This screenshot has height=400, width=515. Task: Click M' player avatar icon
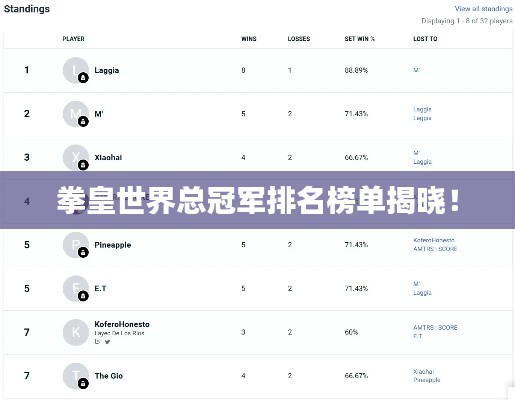click(76, 114)
